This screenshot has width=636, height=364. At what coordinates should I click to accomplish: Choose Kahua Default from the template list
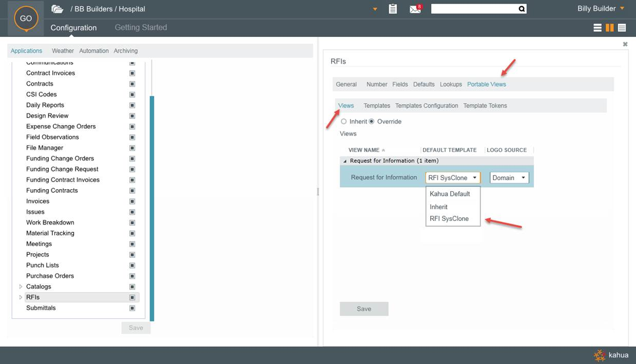[450, 194]
